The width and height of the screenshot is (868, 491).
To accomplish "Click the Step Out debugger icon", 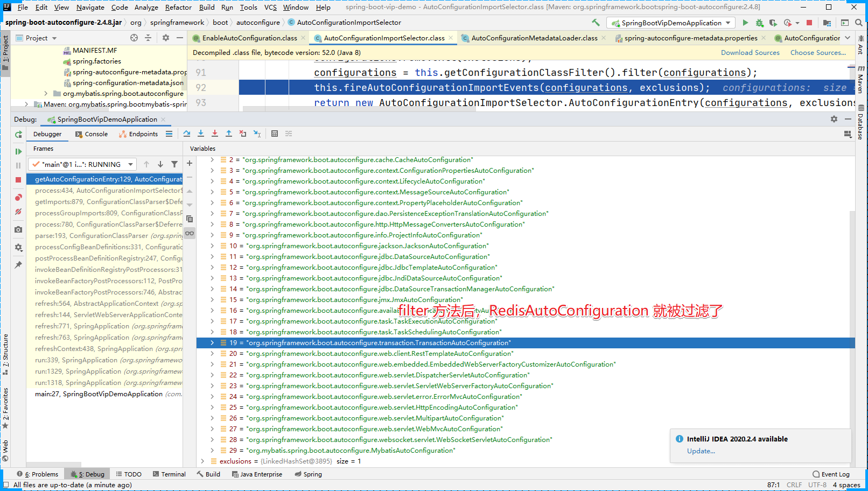I will point(229,134).
